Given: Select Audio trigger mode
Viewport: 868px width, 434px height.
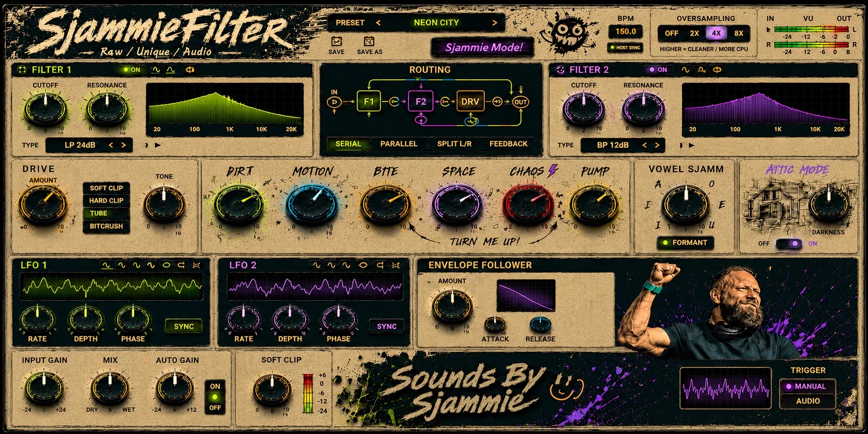Looking at the screenshot, I should click(x=807, y=401).
